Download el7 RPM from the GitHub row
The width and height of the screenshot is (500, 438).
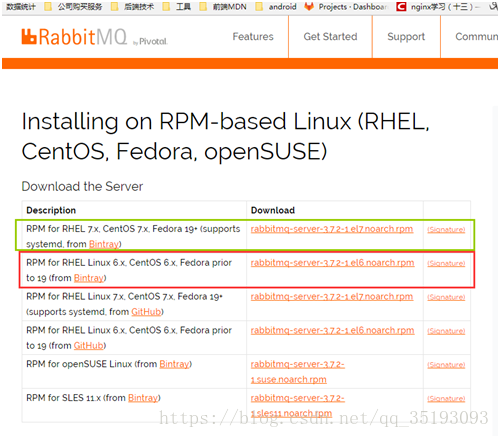coord(332,296)
